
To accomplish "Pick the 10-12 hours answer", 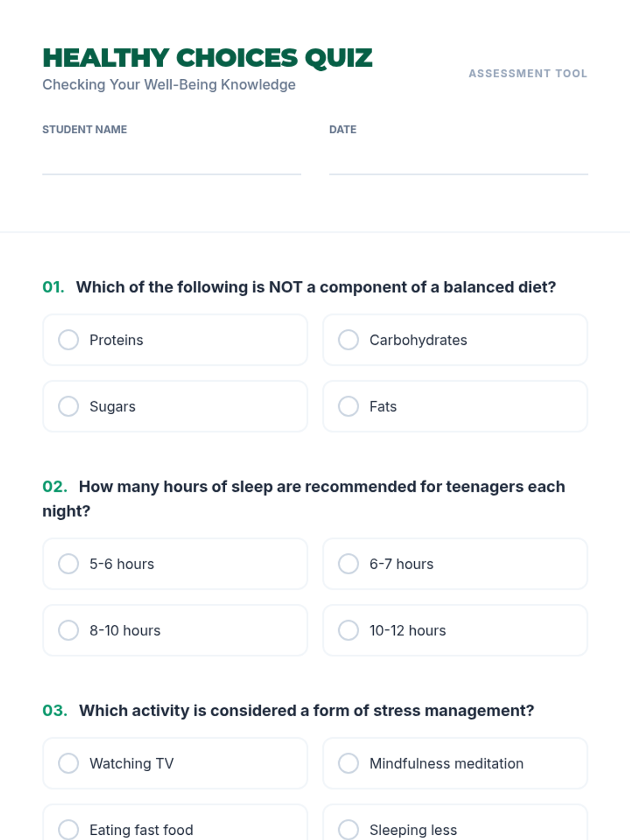I will [348, 630].
